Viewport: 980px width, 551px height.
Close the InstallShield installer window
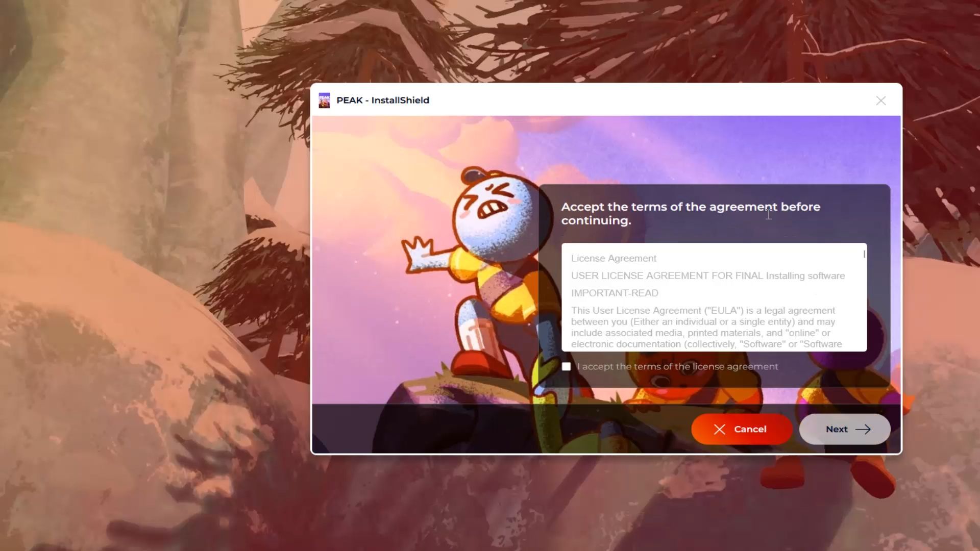pos(880,101)
